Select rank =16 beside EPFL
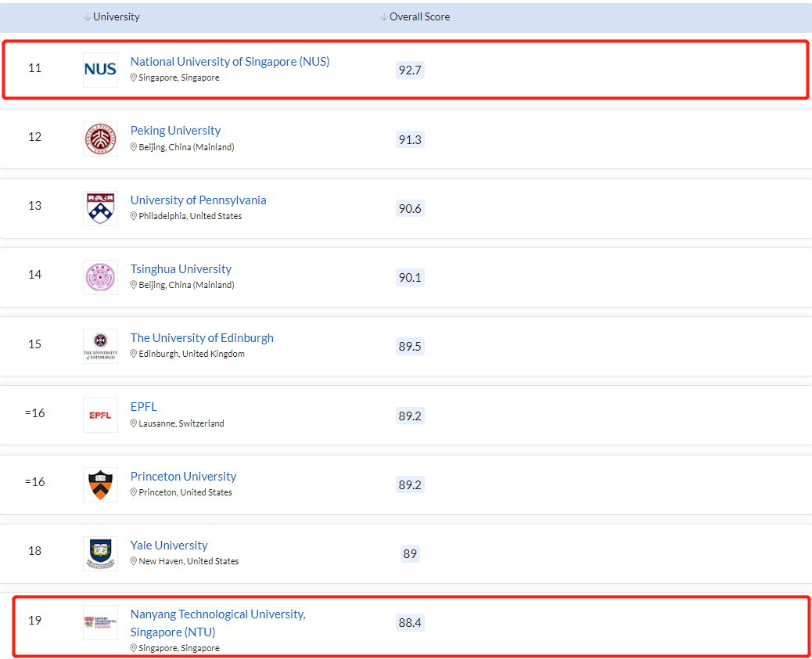Viewport: 812px width, 659px height. [x=34, y=413]
